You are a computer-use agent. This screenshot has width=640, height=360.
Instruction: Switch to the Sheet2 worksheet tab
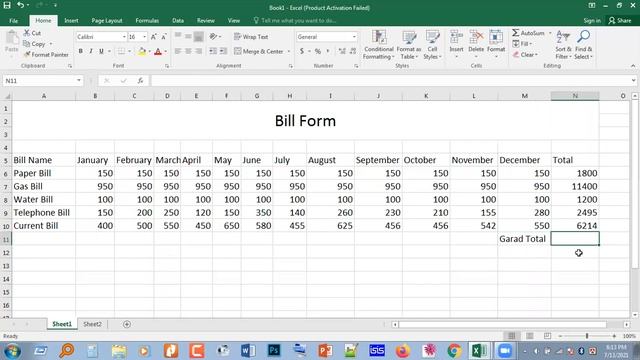tap(92, 324)
